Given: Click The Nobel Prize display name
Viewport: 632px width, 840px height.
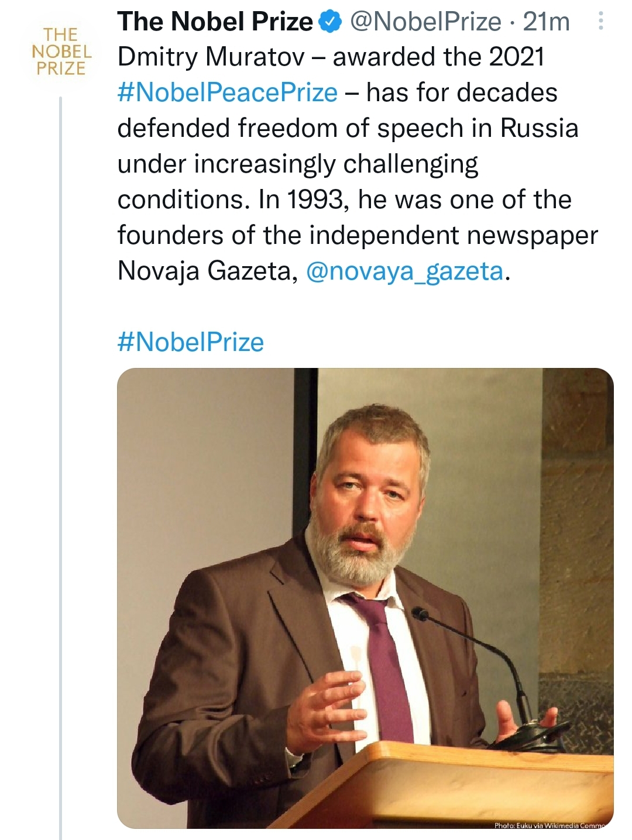Looking at the screenshot, I should tap(215, 22).
